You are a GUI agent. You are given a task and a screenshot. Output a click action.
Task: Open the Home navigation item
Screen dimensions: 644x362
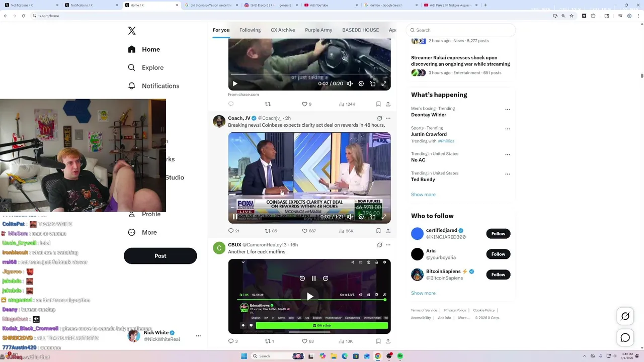click(x=144, y=49)
